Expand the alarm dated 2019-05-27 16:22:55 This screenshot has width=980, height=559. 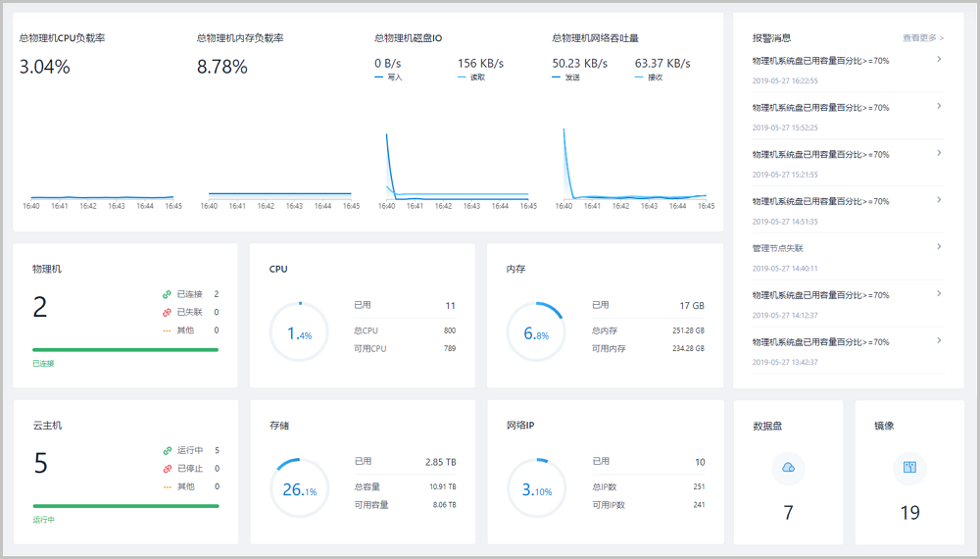939,60
